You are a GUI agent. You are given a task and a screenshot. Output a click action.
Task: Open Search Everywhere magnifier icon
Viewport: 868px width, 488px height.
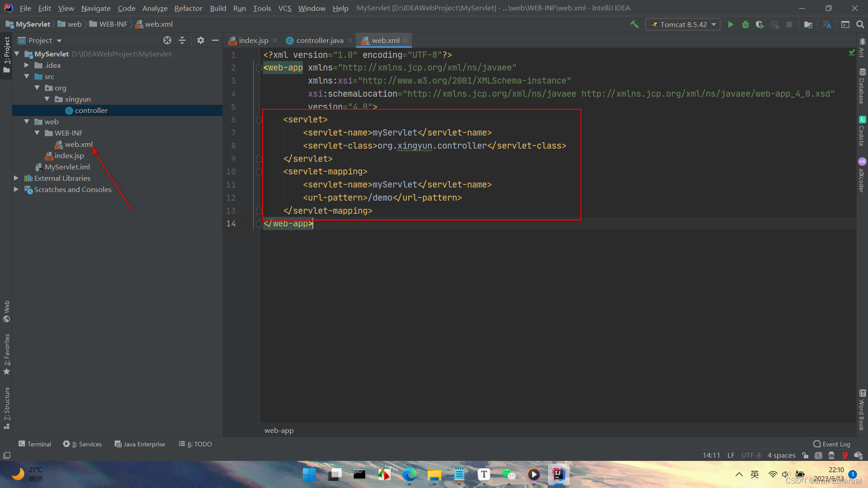[860, 24]
